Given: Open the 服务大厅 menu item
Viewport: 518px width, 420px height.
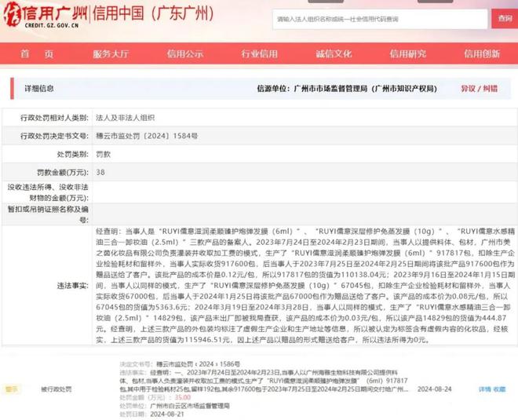Looking at the screenshot, I should (111, 53).
